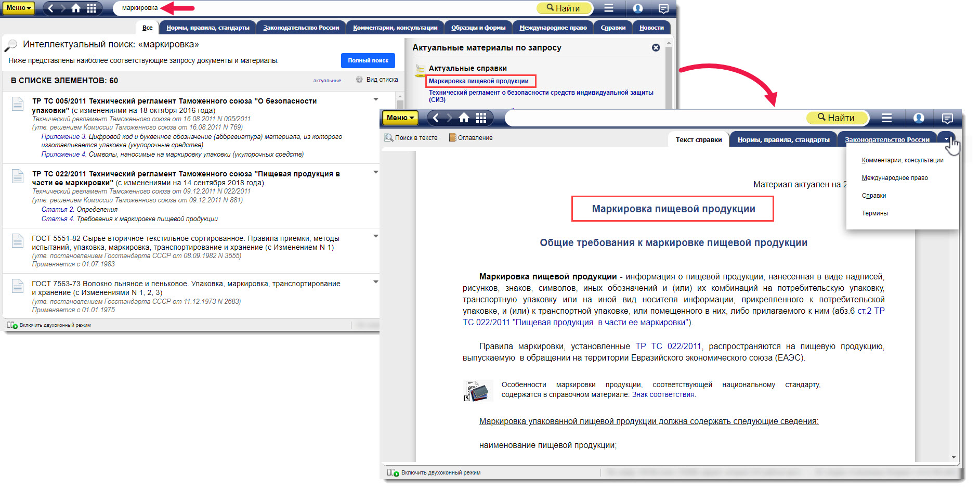Go forward with the arrow in the back window
Screen dimensions: 980x487
(x=63, y=8)
